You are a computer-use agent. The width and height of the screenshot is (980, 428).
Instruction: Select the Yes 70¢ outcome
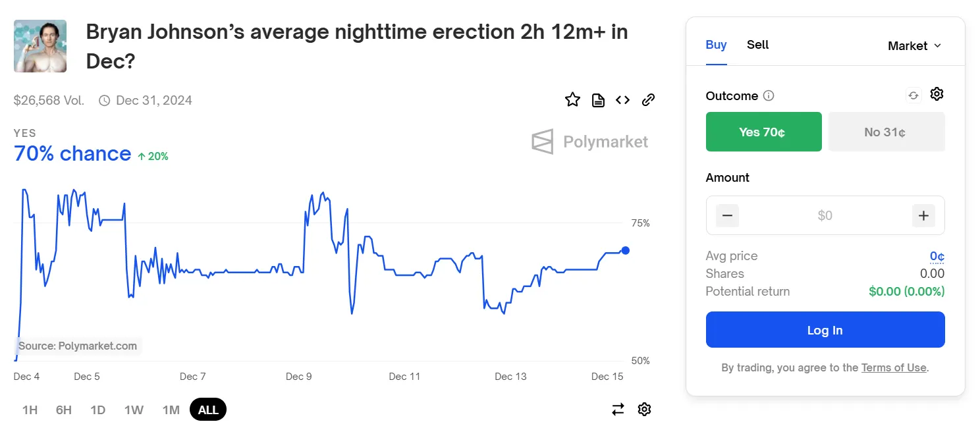[x=763, y=132]
